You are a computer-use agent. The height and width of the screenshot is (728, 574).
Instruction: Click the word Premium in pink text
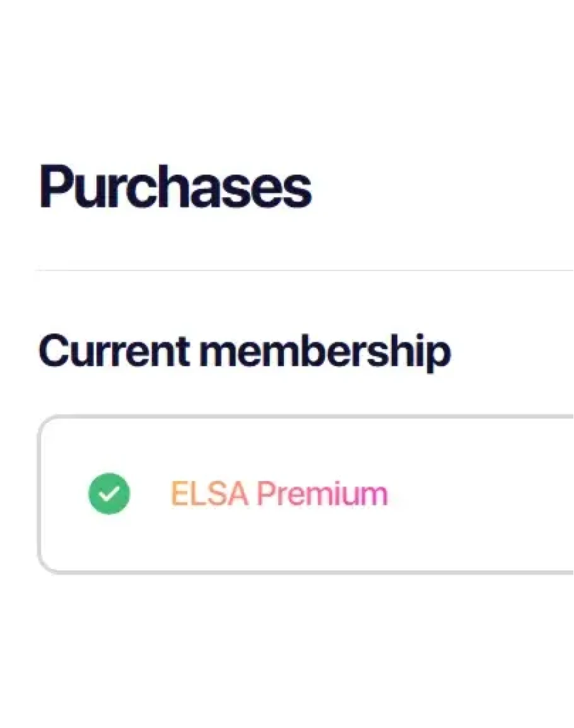322,494
